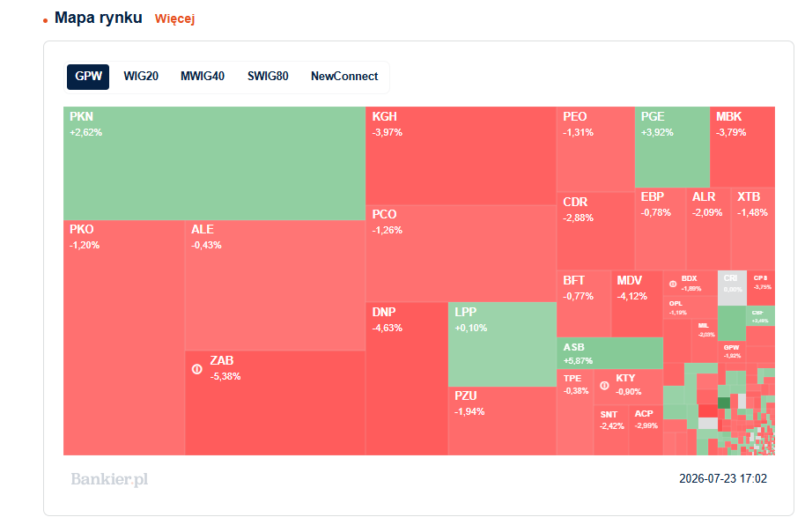Click the Bankier.pl logo

pyautogui.click(x=109, y=479)
